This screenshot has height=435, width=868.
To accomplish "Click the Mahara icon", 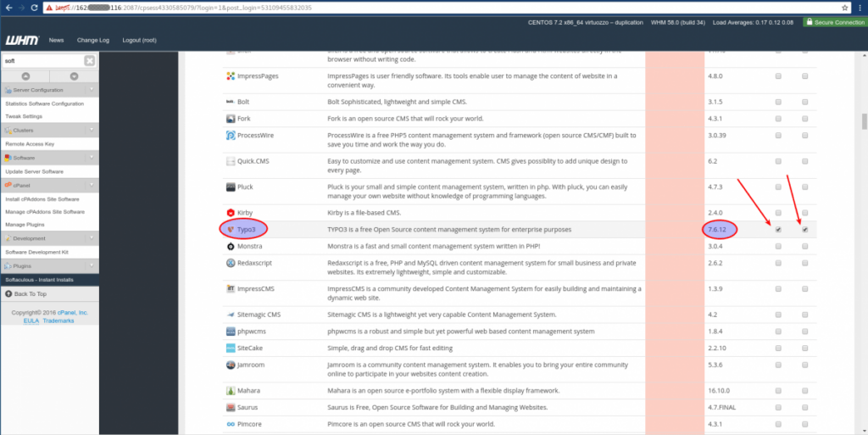I will [x=231, y=391].
